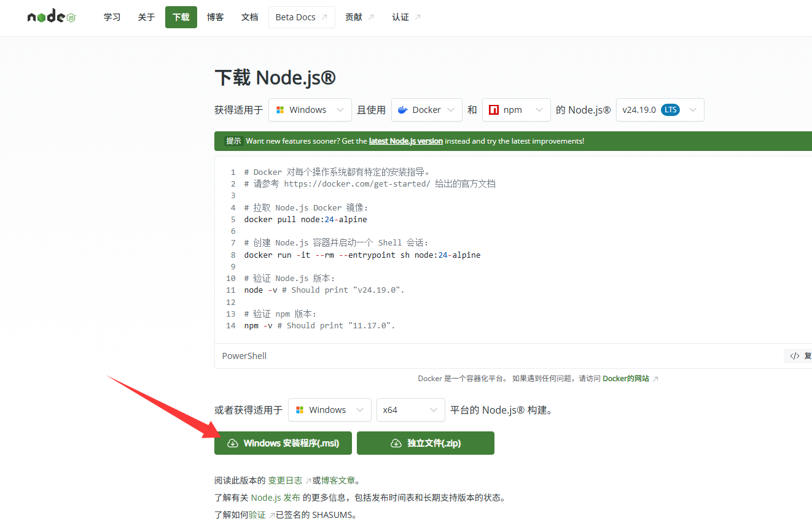Click the Windows logo in lower dropdown
The image size is (812, 521).
[300, 410]
